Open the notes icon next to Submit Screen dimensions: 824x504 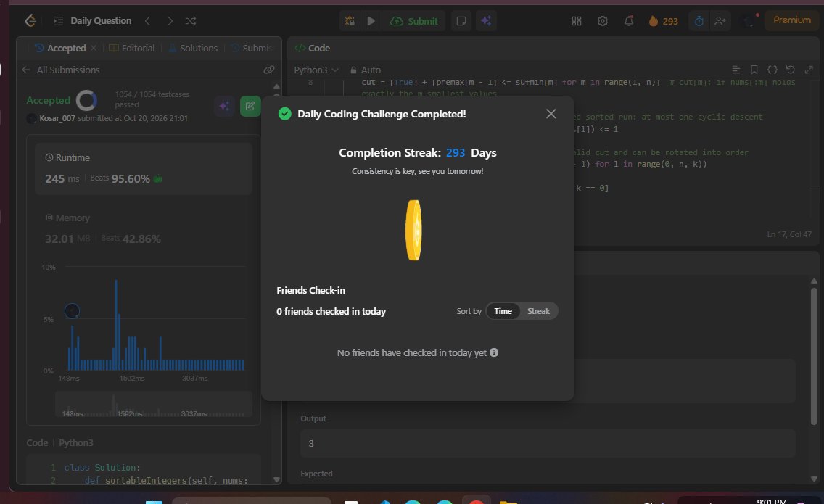coord(461,21)
